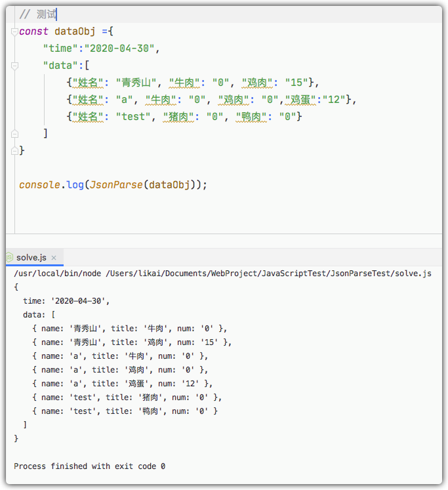Close the solve.js run tab
The height and width of the screenshot is (490, 448).
tap(54, 258)
